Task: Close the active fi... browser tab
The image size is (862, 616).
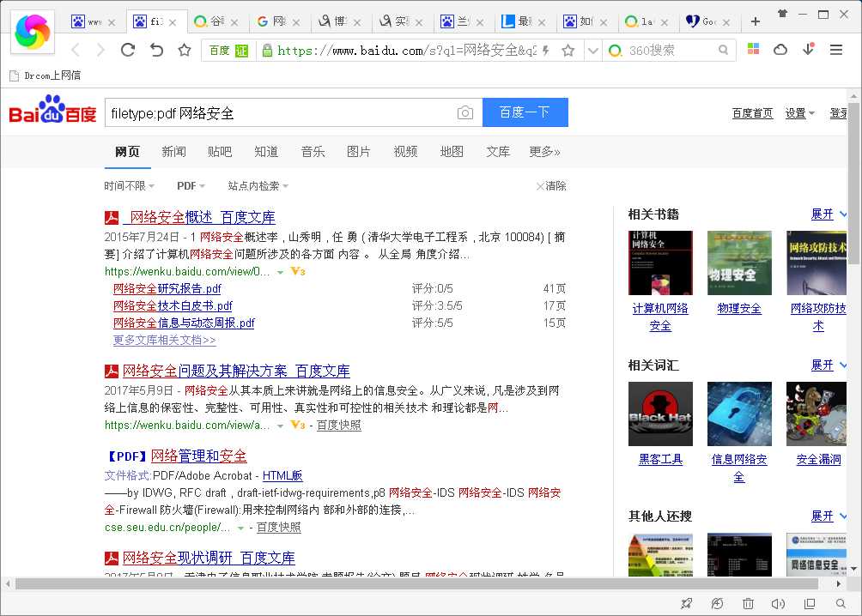Action: [x=173, y=22]
